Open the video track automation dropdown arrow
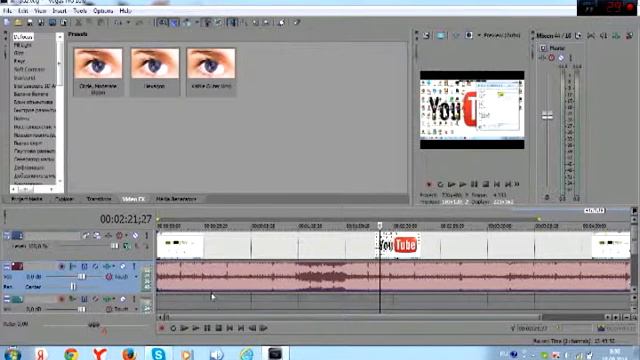Viewport: 640px width, 360px height. click(127, 236)
